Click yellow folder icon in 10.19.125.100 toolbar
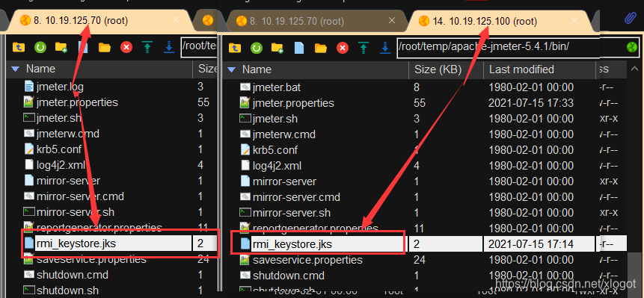644x298 pixels. coord(321,48)
